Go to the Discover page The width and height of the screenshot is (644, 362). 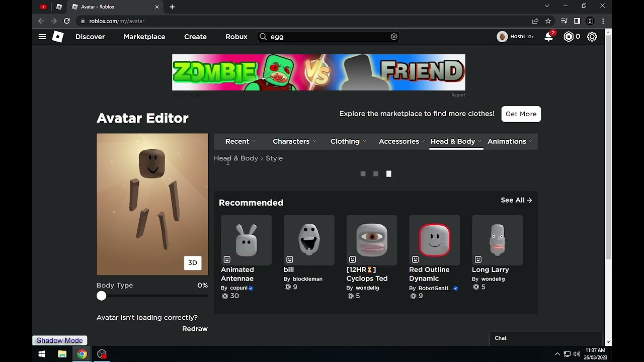click(x=90, y=37)
